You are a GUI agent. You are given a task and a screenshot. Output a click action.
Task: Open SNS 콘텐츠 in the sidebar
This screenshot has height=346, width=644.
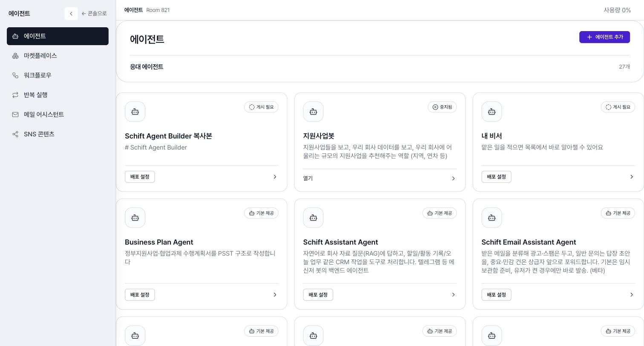[58, 134]
